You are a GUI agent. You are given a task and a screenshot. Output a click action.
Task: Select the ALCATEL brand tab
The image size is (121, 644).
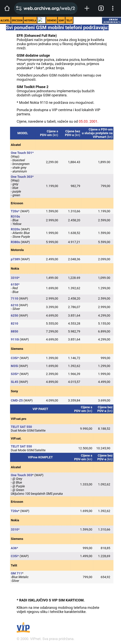pos(5,20)
